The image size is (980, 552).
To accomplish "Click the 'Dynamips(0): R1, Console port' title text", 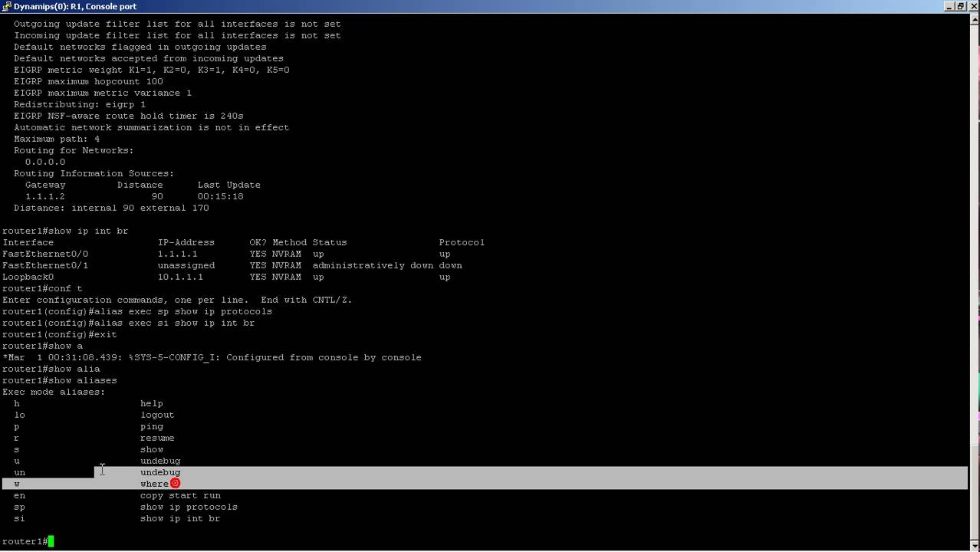I will (75, 6).
